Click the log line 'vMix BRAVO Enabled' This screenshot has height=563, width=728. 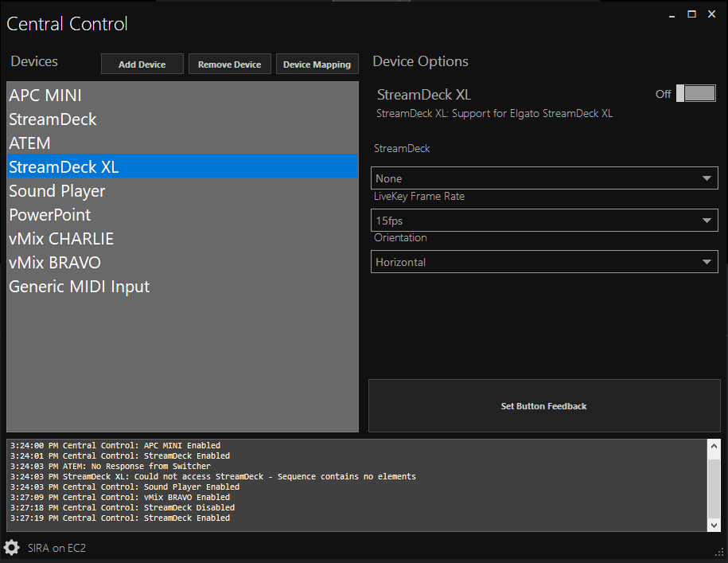120,497
